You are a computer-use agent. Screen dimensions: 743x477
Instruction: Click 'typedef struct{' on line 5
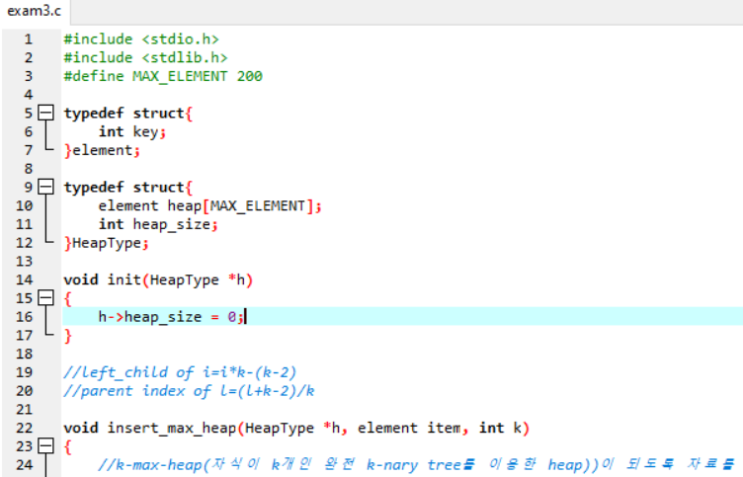click(x=128, y=113)
